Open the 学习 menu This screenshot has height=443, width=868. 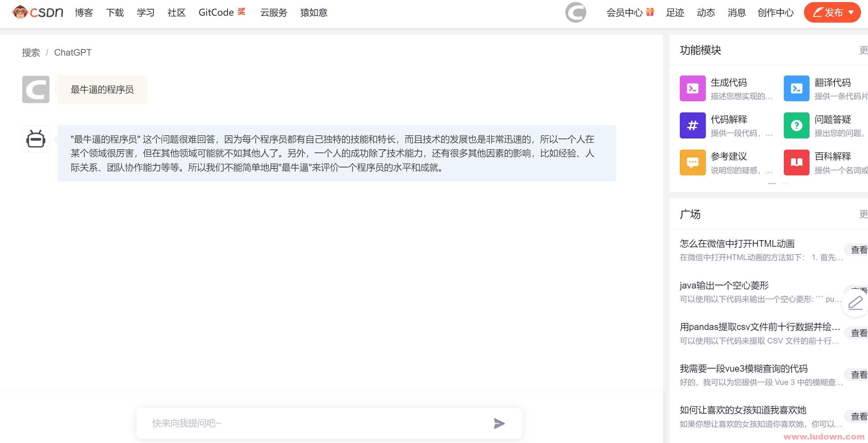click(145, 13)
